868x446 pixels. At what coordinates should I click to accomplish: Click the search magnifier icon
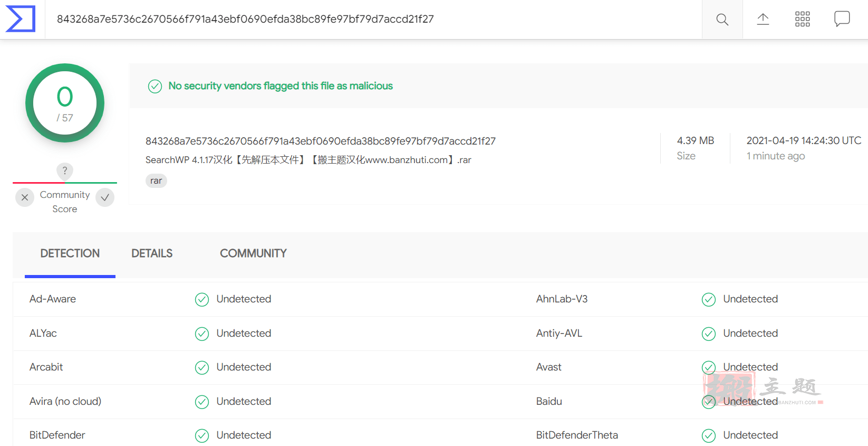722,20
